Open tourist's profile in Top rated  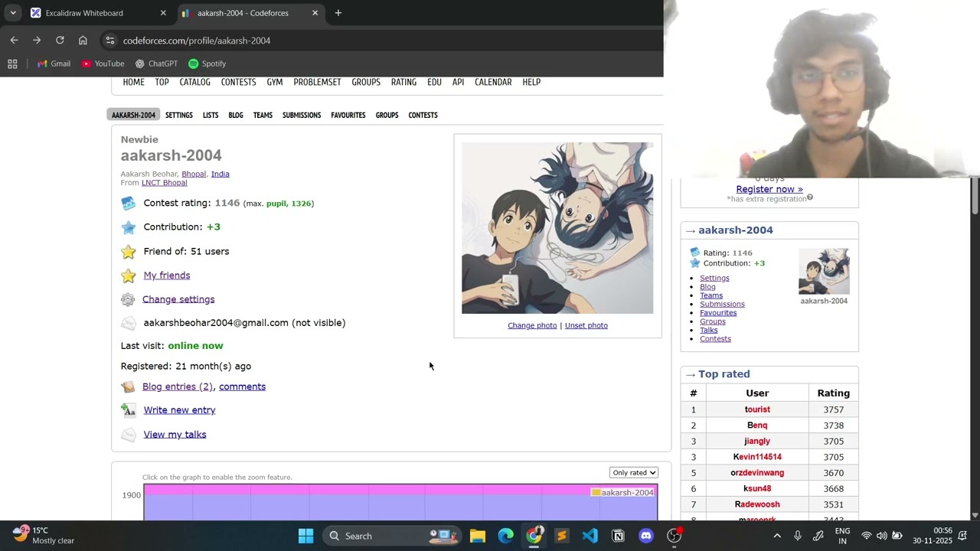757,409
